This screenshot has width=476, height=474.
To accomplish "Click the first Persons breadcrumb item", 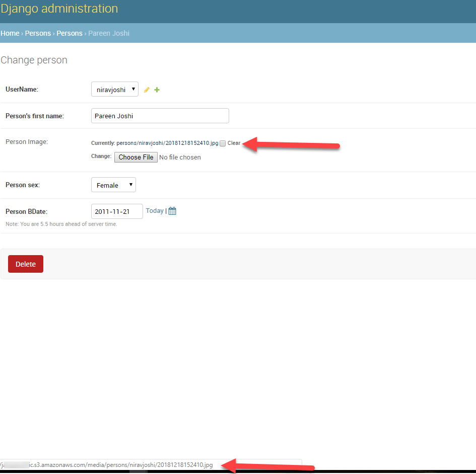I will (x=38, y=33).
